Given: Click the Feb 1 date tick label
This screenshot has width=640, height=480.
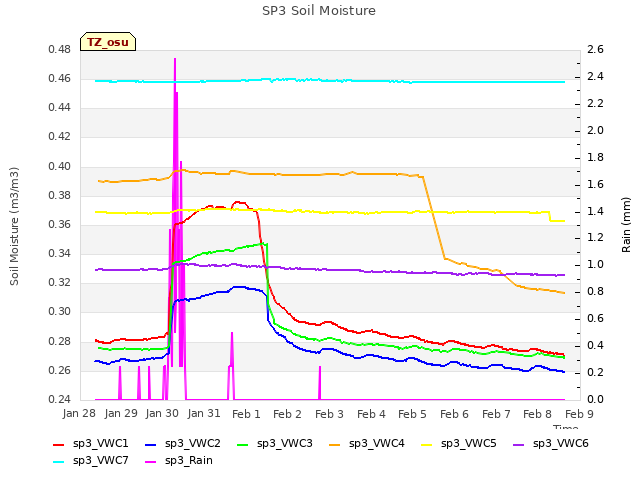Looking at the screenshot, I should coord(246,414).
